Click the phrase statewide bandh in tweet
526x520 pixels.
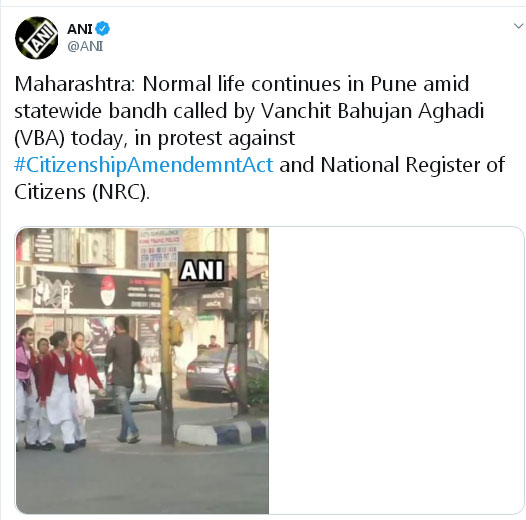pos(91,111)
